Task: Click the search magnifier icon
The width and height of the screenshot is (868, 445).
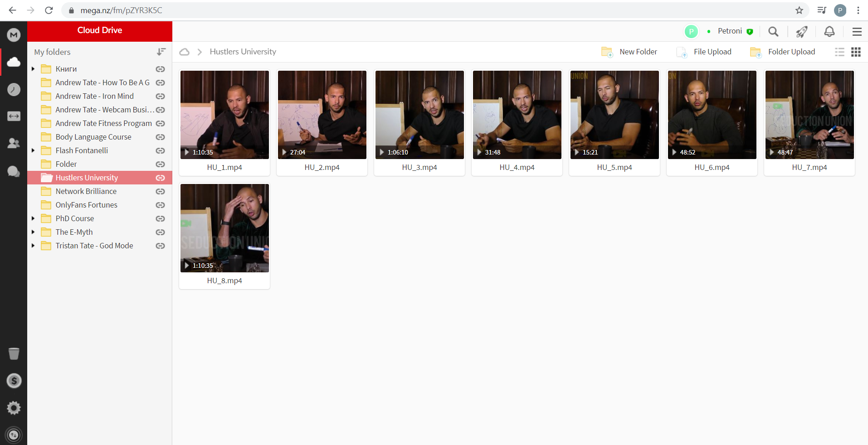Action: (773, 31)
